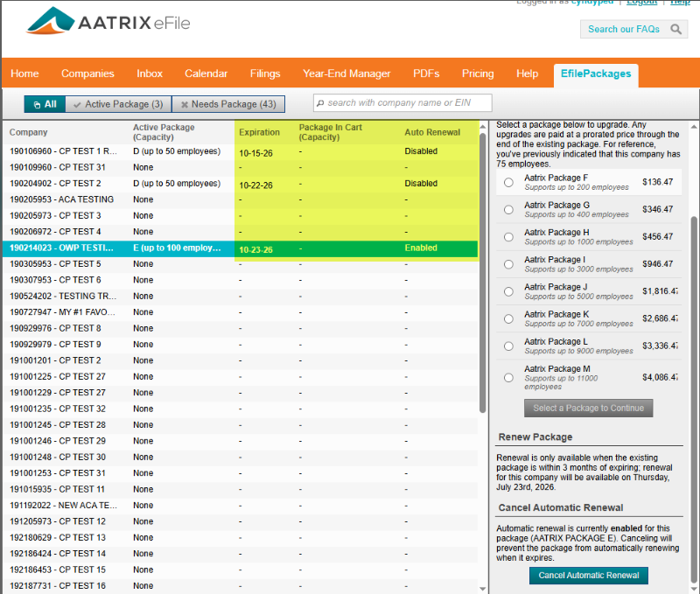Filter by Active Package (3)
This screenshot has height=594, width=700.
[x=118, y=104]
